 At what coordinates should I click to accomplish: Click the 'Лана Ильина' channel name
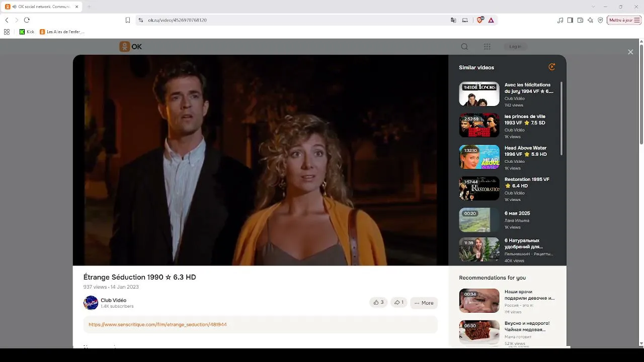[517, 221]
